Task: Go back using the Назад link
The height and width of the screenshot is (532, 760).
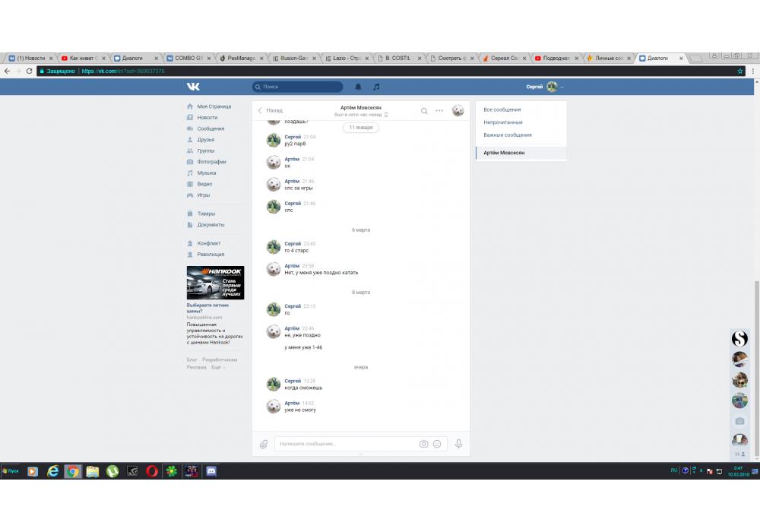Action: point(270,110)
